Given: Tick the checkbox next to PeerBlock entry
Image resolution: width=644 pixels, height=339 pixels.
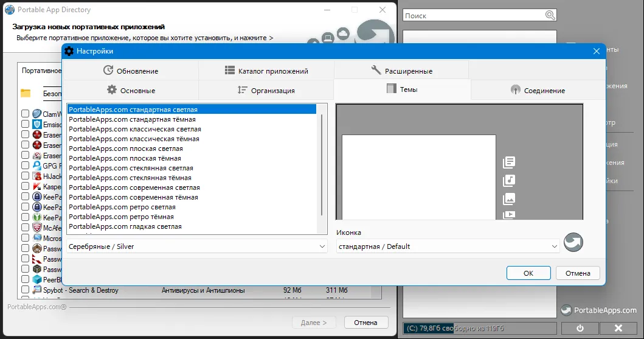Looking at the screenshot, I should pos(25,279).
